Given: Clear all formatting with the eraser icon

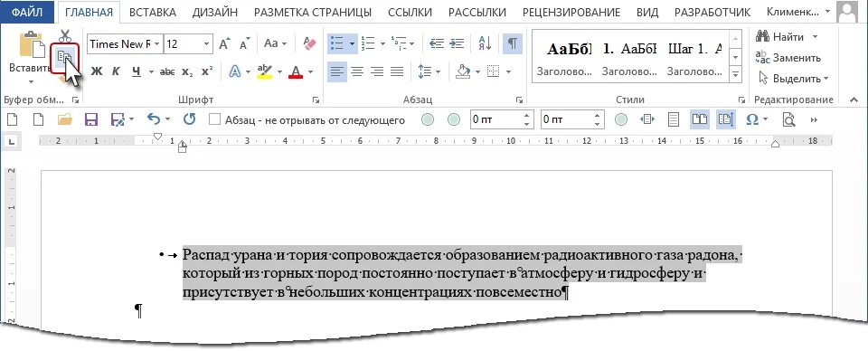Looking at the screenshot, I should [309, 43].
